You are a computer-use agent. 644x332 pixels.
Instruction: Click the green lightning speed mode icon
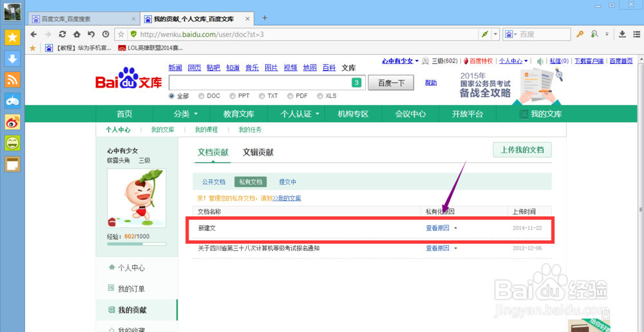point(485,35)
